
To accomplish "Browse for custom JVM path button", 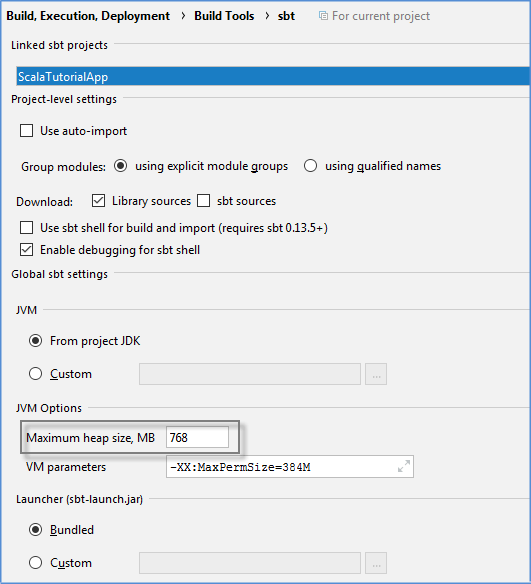I will [376, 374].
